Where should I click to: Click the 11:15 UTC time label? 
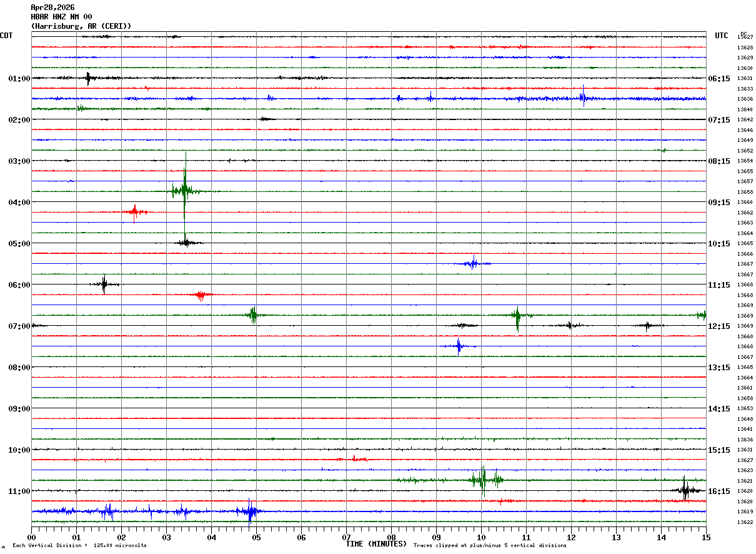719,285
